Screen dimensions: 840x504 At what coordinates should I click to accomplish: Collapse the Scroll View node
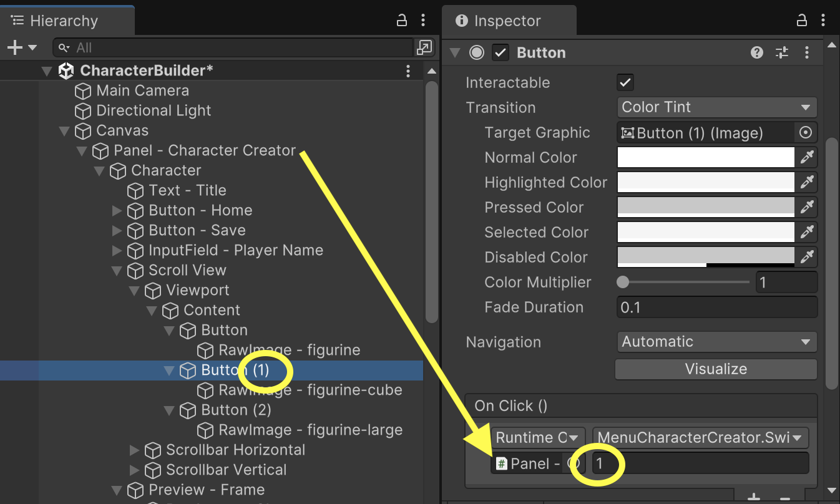[117, 271]
